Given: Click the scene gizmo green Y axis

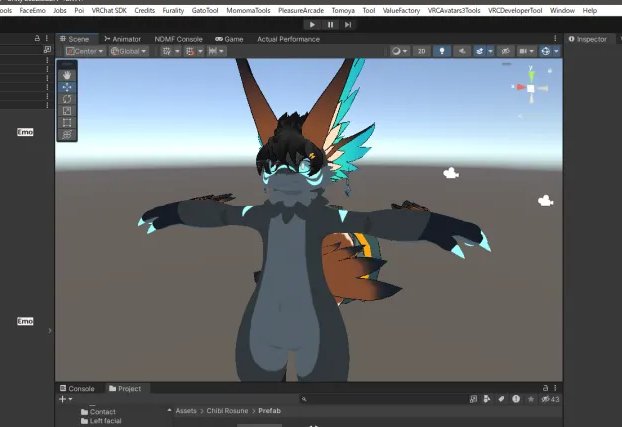Looking at the screenshot, I should click(531, 74).
